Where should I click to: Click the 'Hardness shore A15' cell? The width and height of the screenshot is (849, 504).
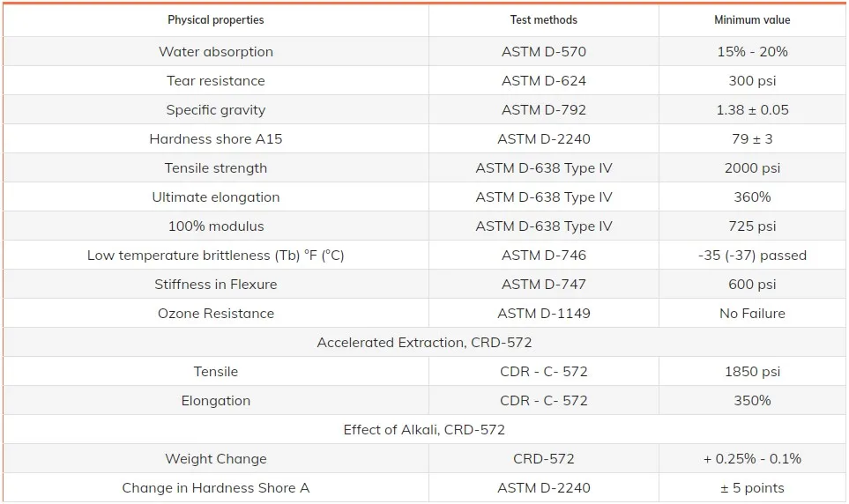[216, 139]
